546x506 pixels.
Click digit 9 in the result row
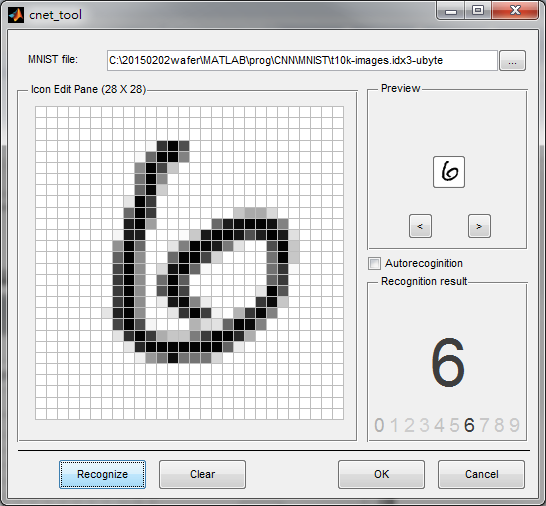[515, 425]
